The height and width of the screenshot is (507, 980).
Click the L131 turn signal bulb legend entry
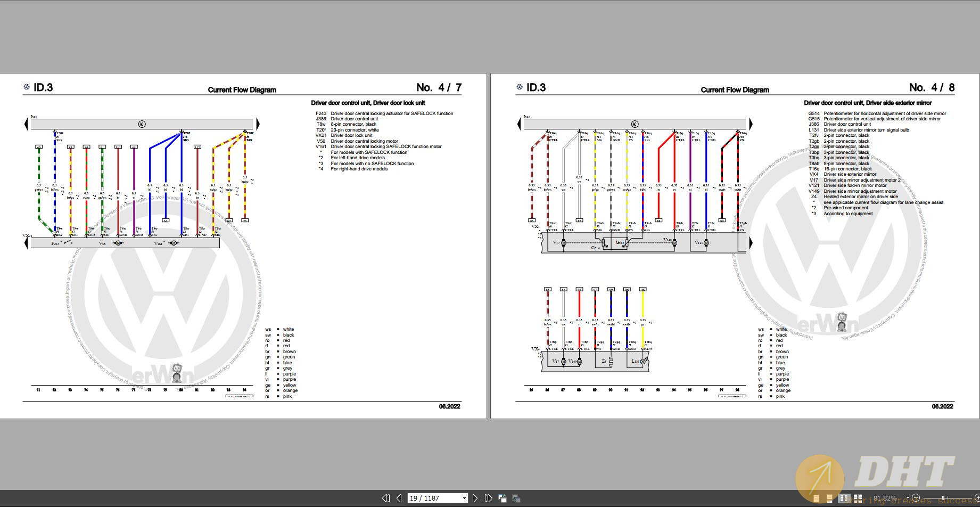pyautogui.click(x=859, y=130)
